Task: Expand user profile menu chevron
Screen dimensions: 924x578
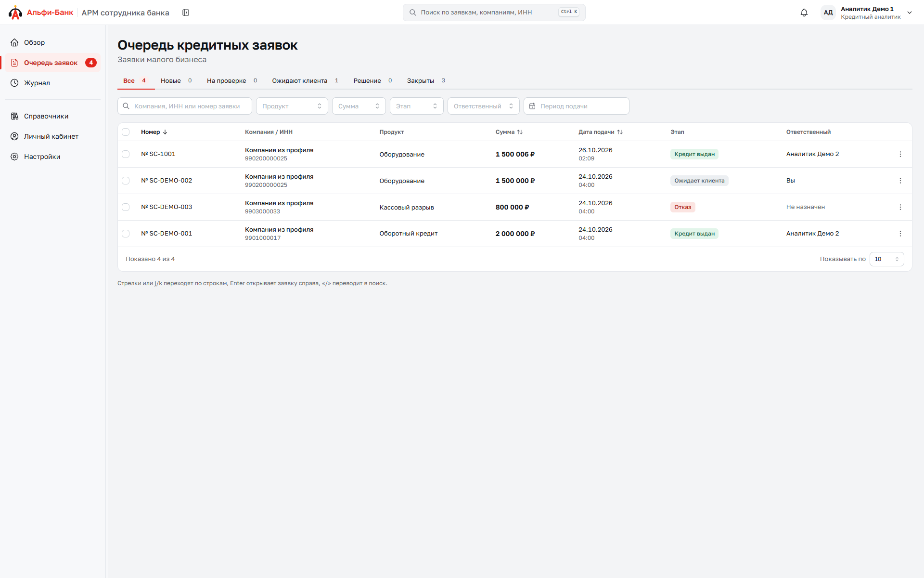Action: click(x=910, y=13)
